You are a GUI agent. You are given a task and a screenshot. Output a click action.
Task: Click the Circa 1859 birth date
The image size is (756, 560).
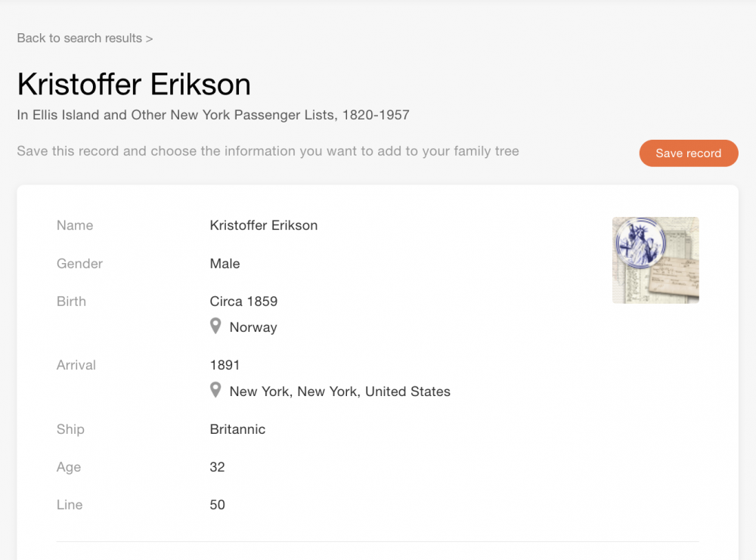(243, 302)
